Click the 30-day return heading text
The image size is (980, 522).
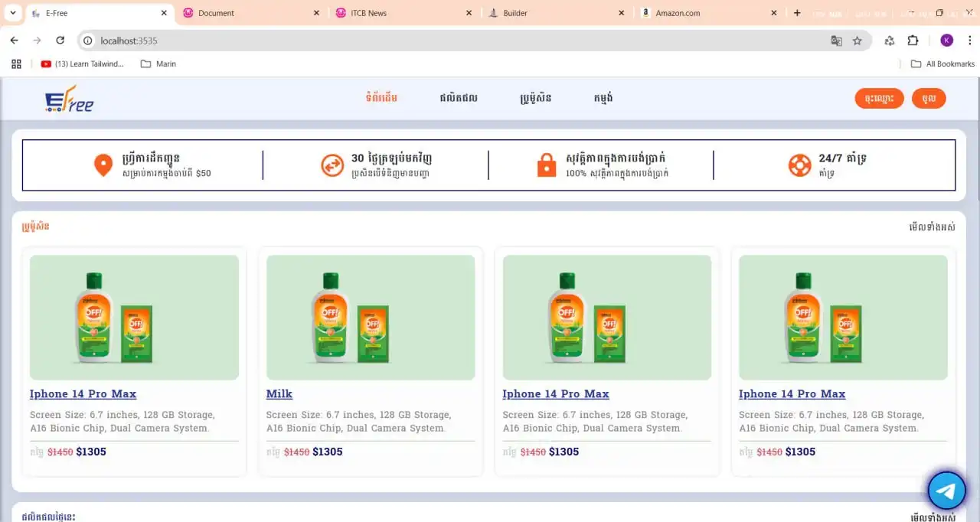pyautogui.click(x=391, y=158)
